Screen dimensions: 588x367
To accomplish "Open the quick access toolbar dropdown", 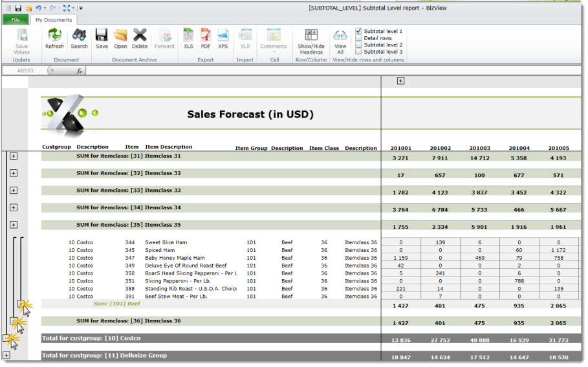I will [x=81, y=8].
